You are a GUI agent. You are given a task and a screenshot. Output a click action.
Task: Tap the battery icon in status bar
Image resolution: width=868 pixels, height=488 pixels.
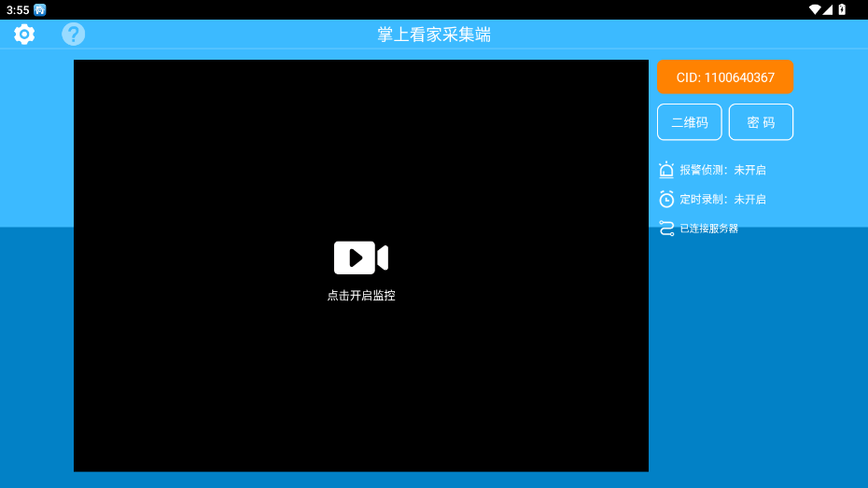click(x=842, y=9)
